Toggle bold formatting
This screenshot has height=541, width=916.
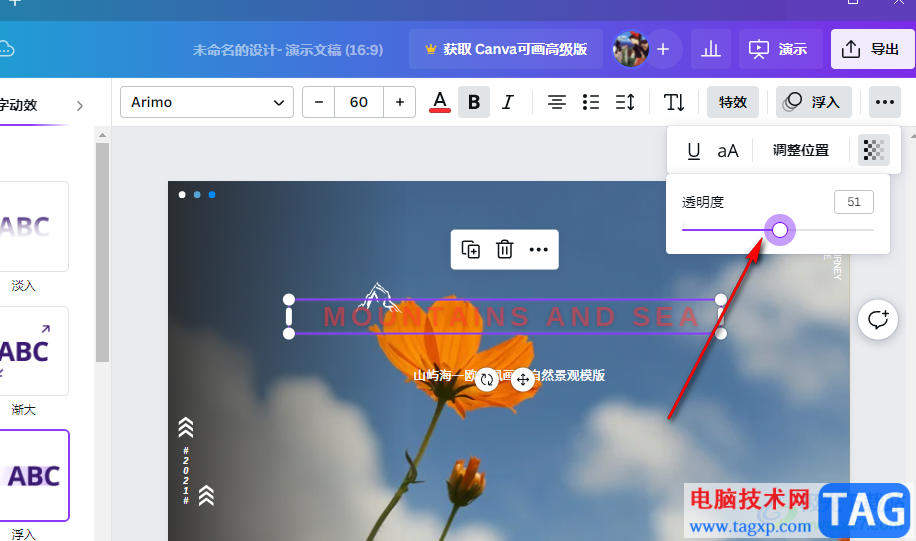(x=474, y=102)
